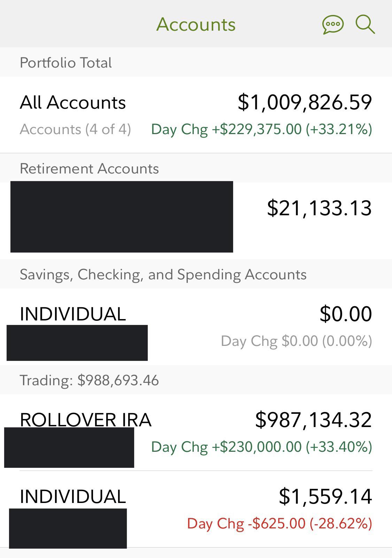Tap the $987,134.32 Rollover IRA balance
The height and width of the screenshot is (558, 392).
(x=313, y=419)
